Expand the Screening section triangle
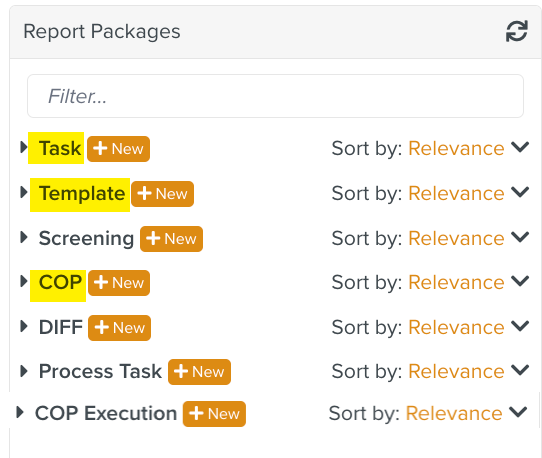The height and width of the screenshot is (458, 542). pos(24,237)
